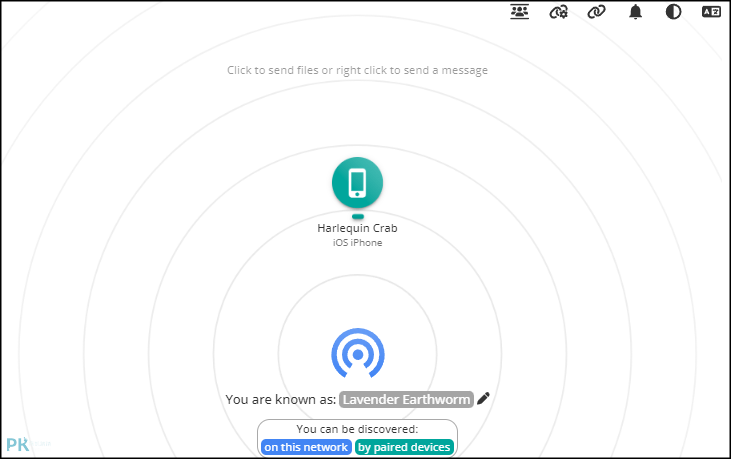Click the 'by paired devices' badge
The height and width of the screenshot is (459, 731).
click(x=404, y=447)
